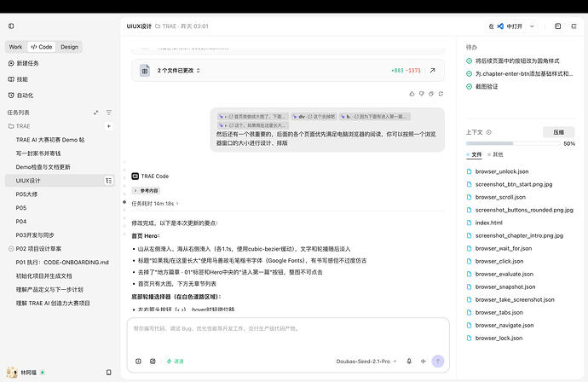The image size is (588, 382).
Task: Open task TRAE AI 大赛初赛 Demo 帖
Action: (50, 140)
